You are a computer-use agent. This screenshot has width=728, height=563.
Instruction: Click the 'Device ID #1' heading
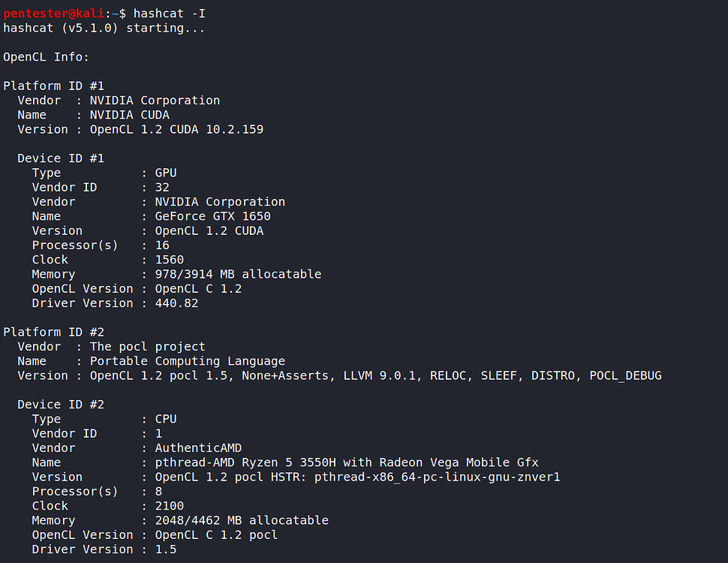(61, 158)
